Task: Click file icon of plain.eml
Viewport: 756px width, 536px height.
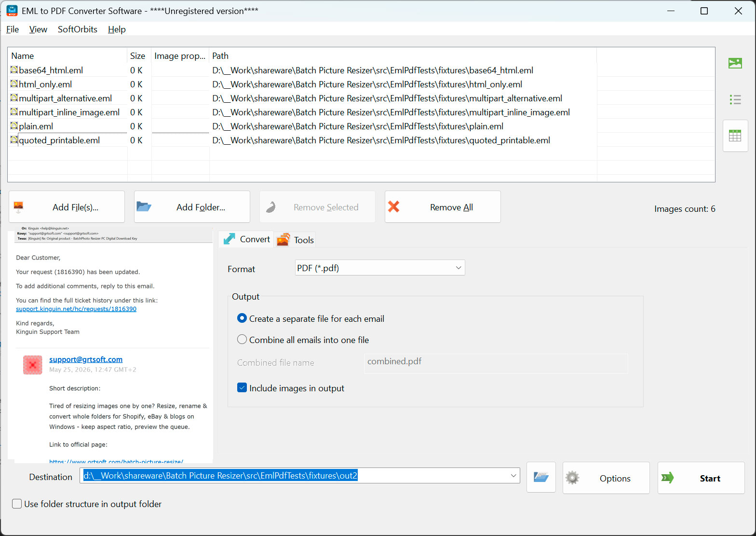Action: (x=14, y=126)
